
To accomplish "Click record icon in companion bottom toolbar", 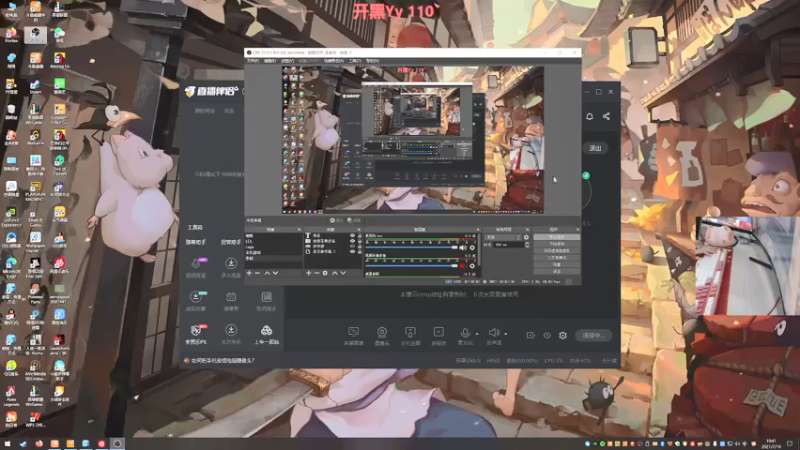I will [x=531, y=335].
